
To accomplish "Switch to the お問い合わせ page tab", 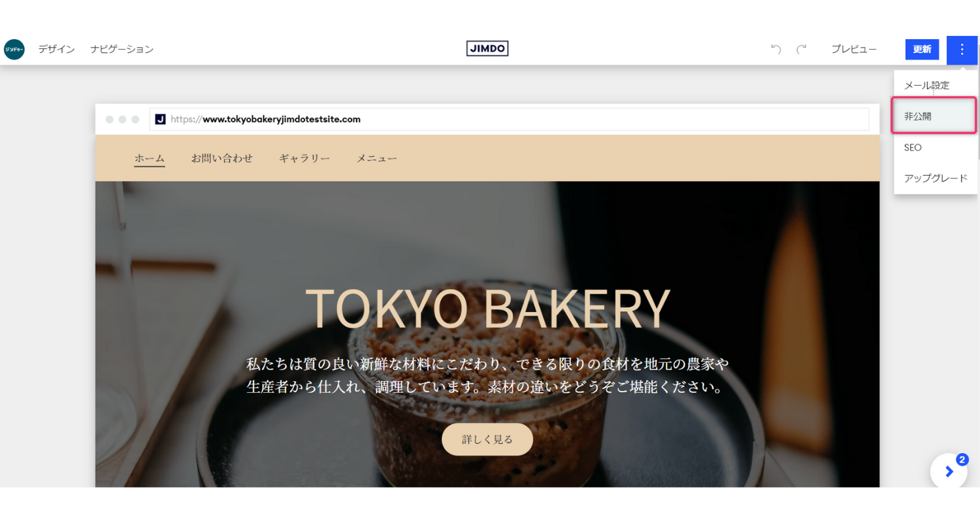I will [x=222, y=158].
